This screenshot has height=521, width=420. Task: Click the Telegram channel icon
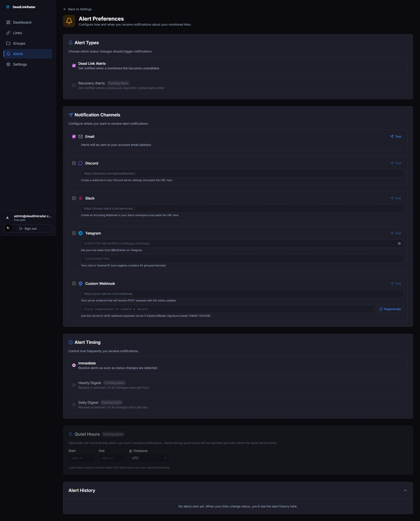80,233
